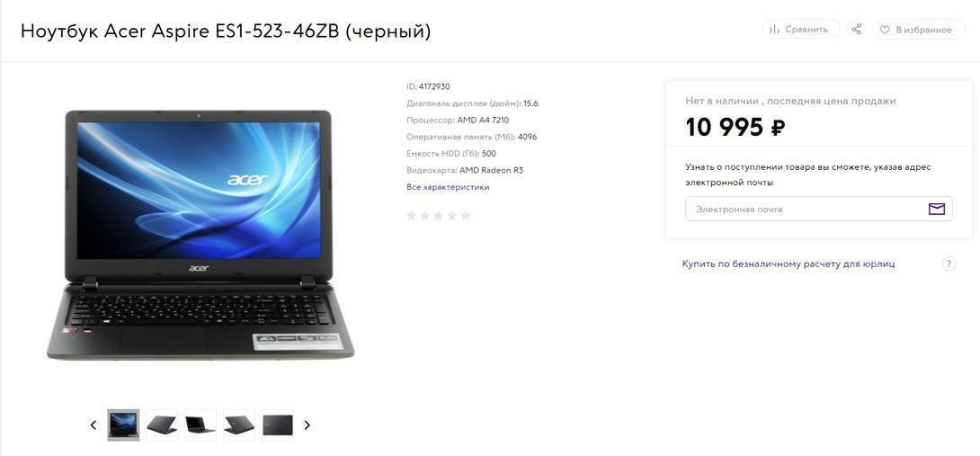980x456 pixels.
Task: Add laptop to В избранное
Action: (919, 30)
